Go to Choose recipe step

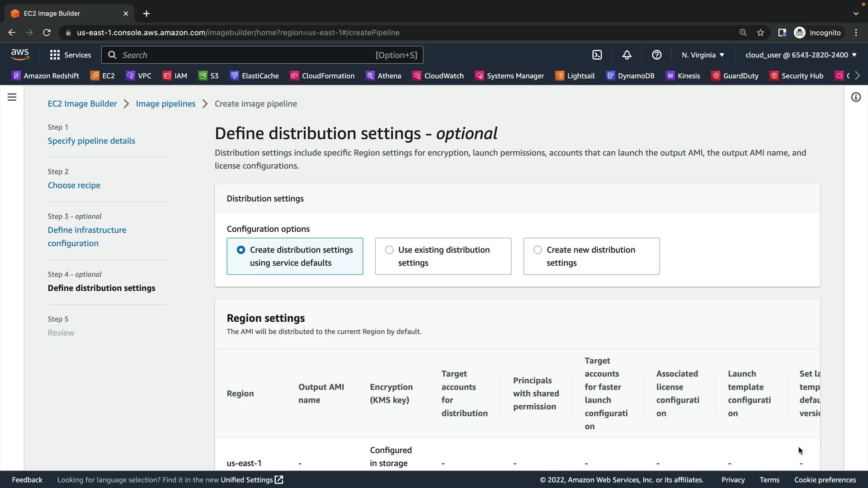pyautogui.click(x=74, y=185)
